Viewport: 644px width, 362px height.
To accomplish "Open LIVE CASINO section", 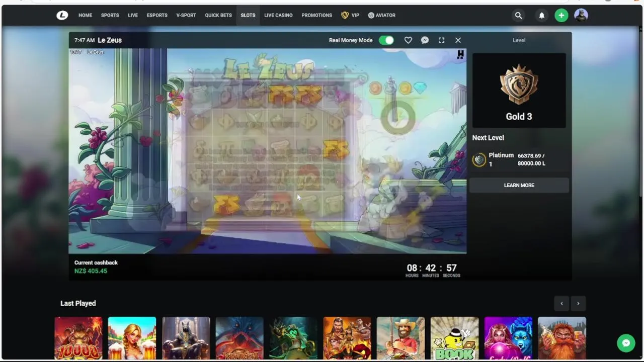I will (278, 16).
